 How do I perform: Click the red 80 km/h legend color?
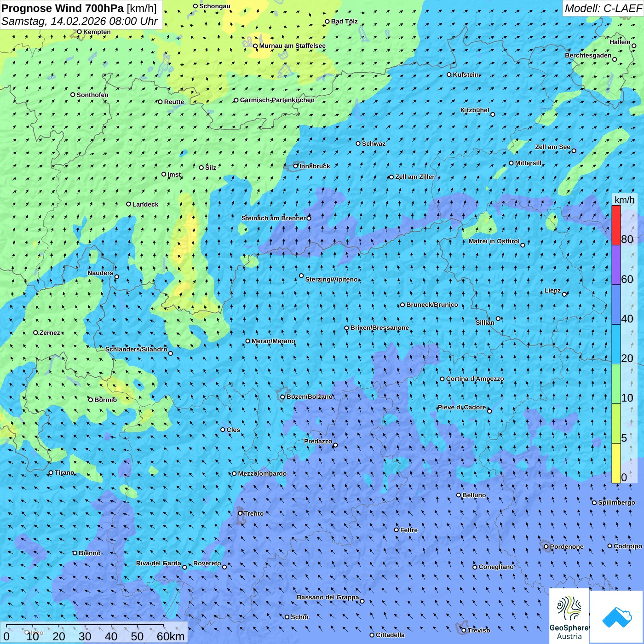(x=616, y=225)
